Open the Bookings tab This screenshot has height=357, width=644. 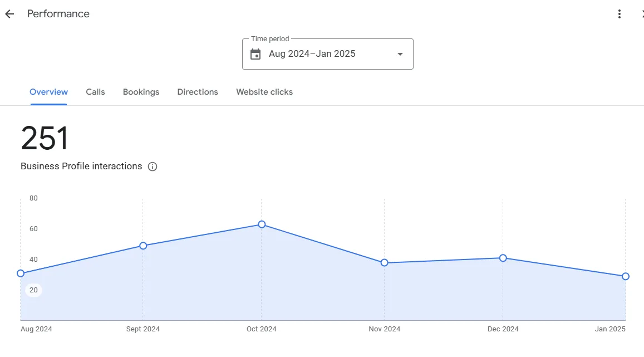pyautogui.click(x=141, y=92)
